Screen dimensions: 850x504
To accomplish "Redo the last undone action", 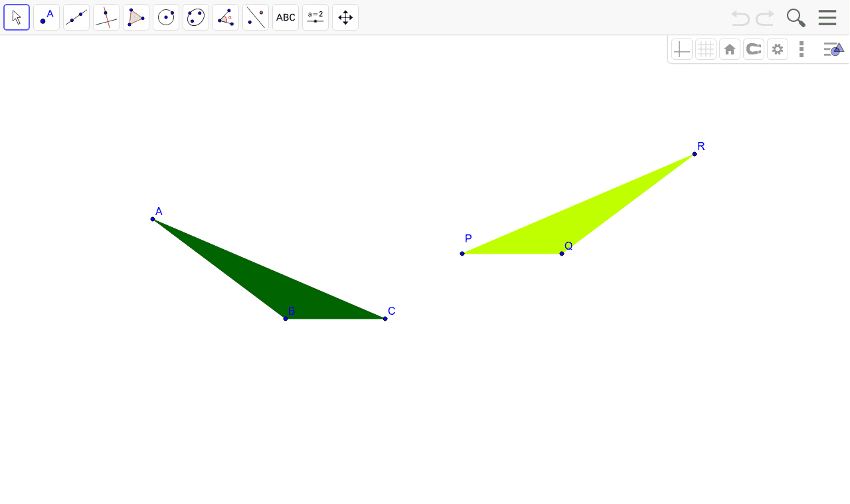I will (765, 18).
